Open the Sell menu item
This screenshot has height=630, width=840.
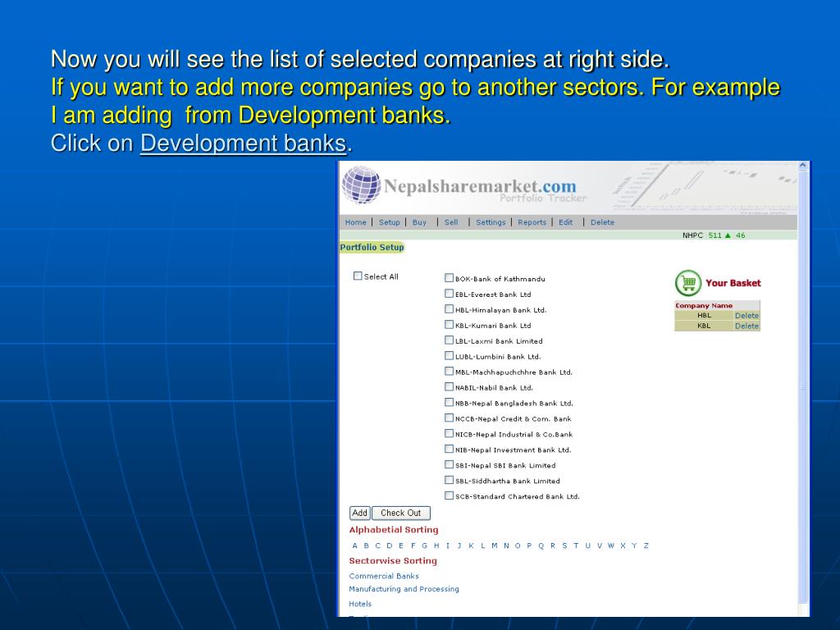[451, 222]
